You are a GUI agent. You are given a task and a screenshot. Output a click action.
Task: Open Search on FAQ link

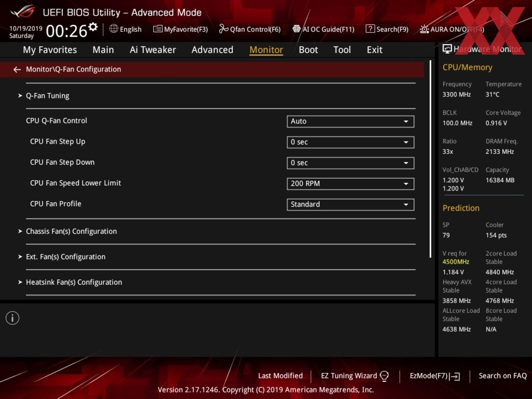[x=503, y=376]
